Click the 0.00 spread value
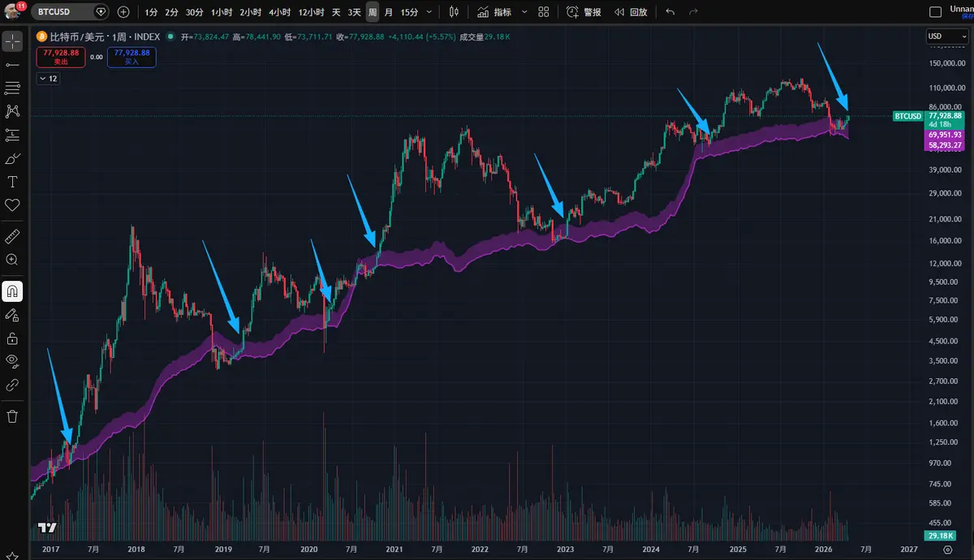Screen dimensions: 974x560 coord(96,57)
